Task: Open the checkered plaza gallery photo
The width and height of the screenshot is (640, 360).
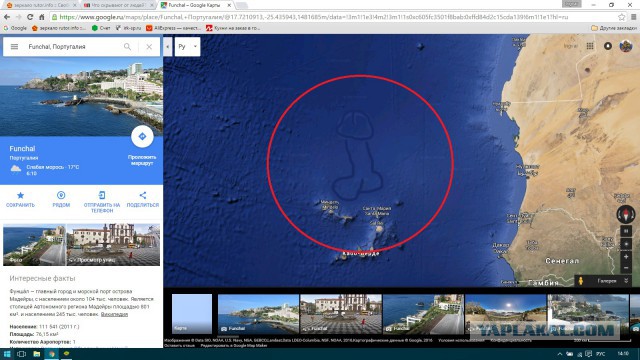Action: (x=341, y=313)
